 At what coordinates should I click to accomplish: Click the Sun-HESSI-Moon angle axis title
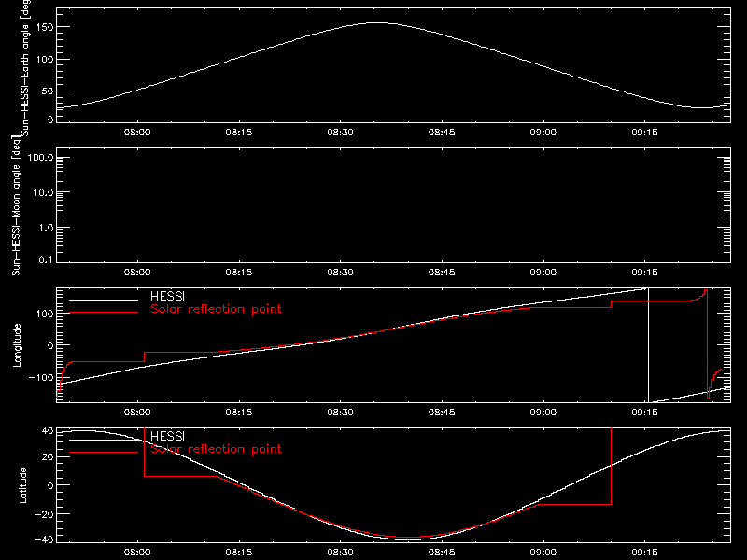pos(16,205)
